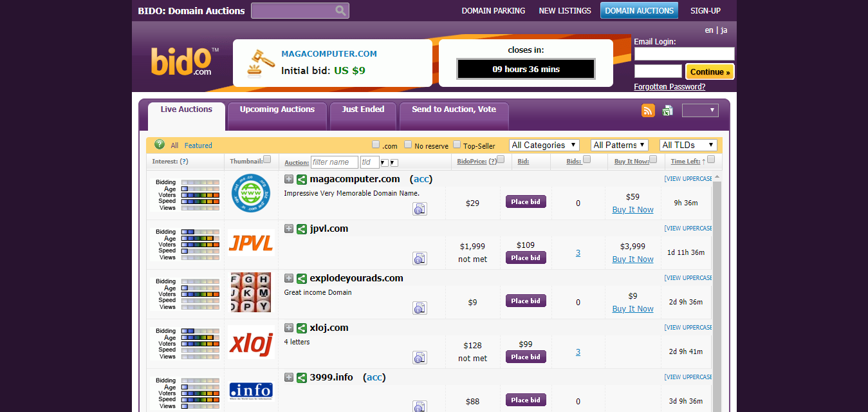Expand the All TLDs dropdown
Screen dimensions: 868x412
tap(688, 145)
